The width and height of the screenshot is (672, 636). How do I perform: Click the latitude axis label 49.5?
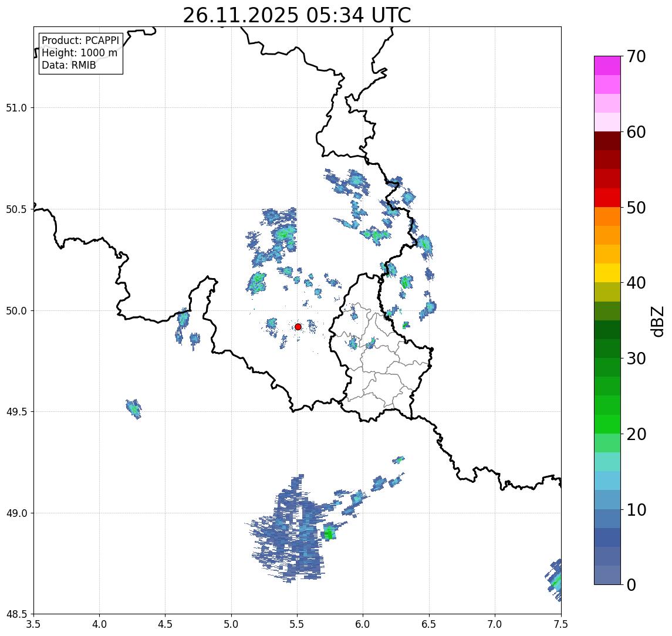16,412
